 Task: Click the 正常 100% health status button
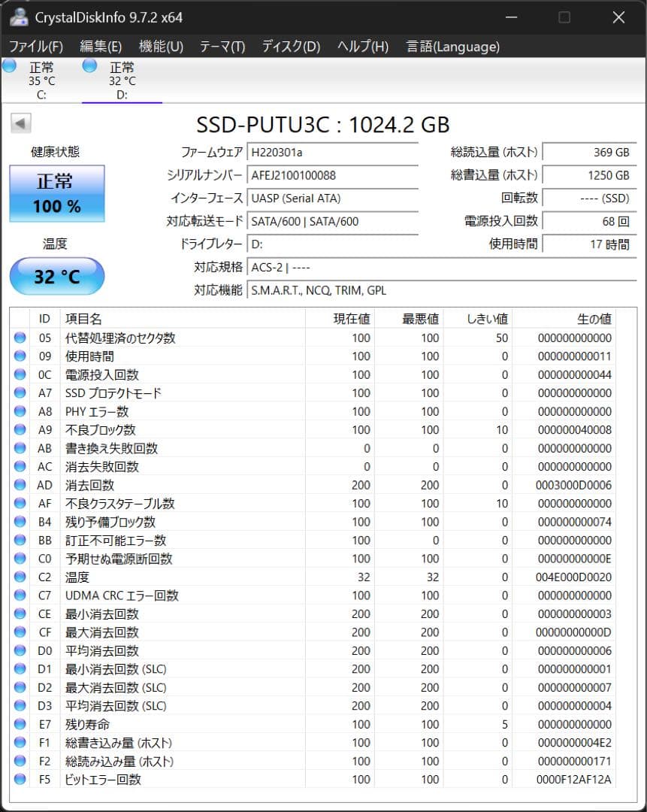tap(56, 193)
